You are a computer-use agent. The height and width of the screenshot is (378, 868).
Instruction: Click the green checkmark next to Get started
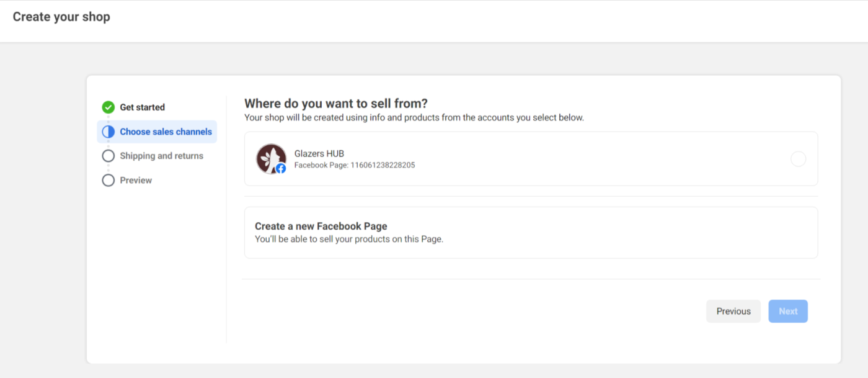click(x=108, y=107)
